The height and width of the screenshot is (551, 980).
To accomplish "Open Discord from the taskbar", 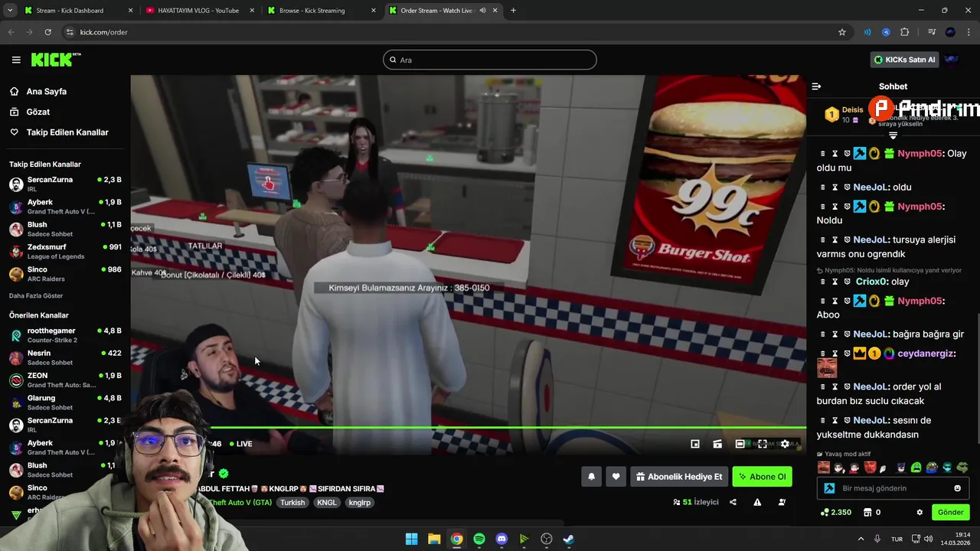I will tap(501, 539).
